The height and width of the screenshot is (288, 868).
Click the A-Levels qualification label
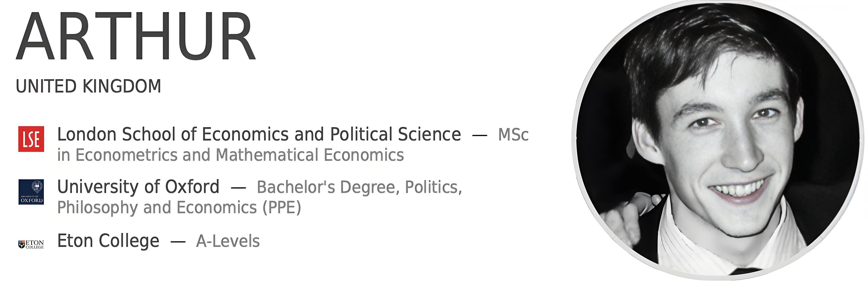228,241
